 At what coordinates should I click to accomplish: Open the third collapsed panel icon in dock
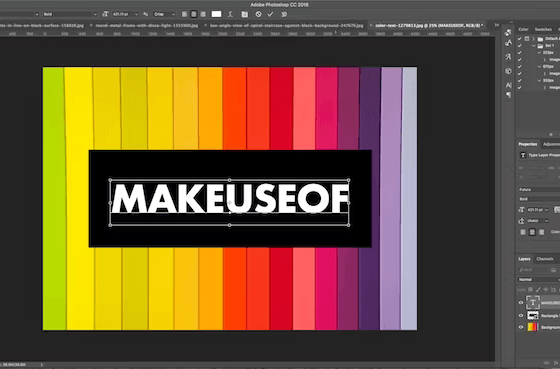click(508, 57)
